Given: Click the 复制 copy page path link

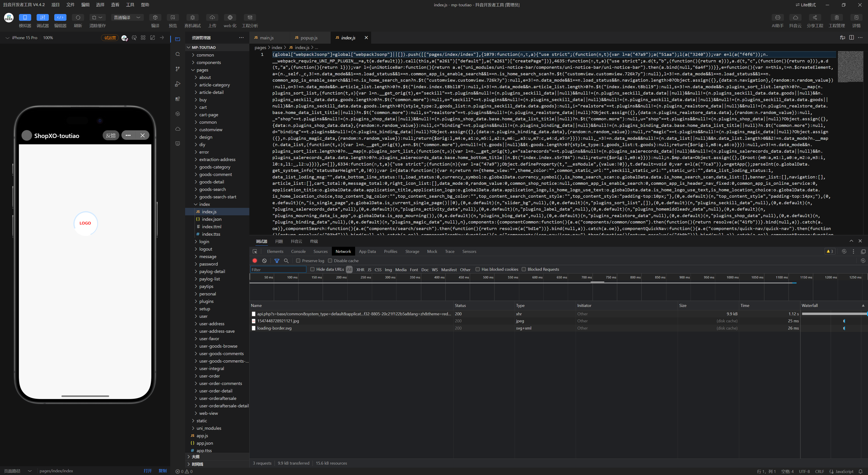Looking at the screenshot, I should point(163,471).
